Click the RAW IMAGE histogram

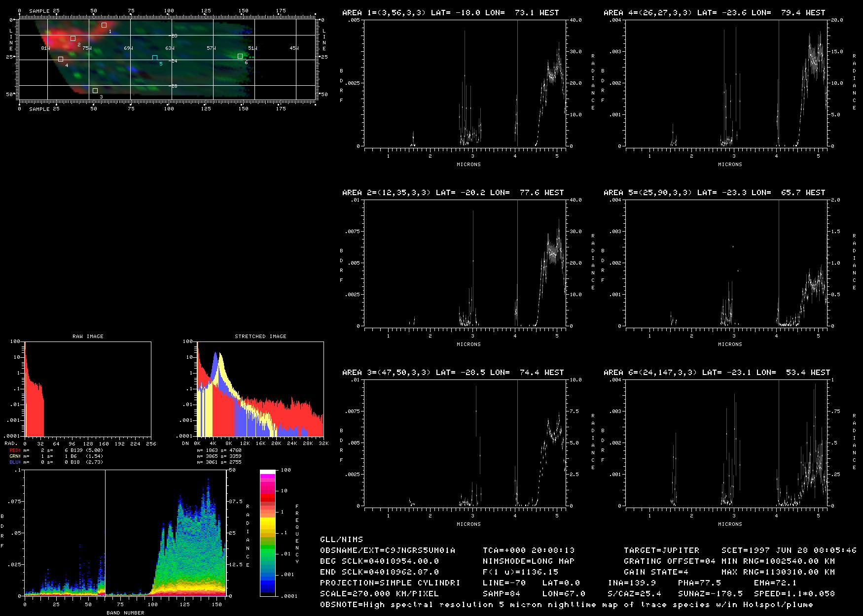point(88,389)
